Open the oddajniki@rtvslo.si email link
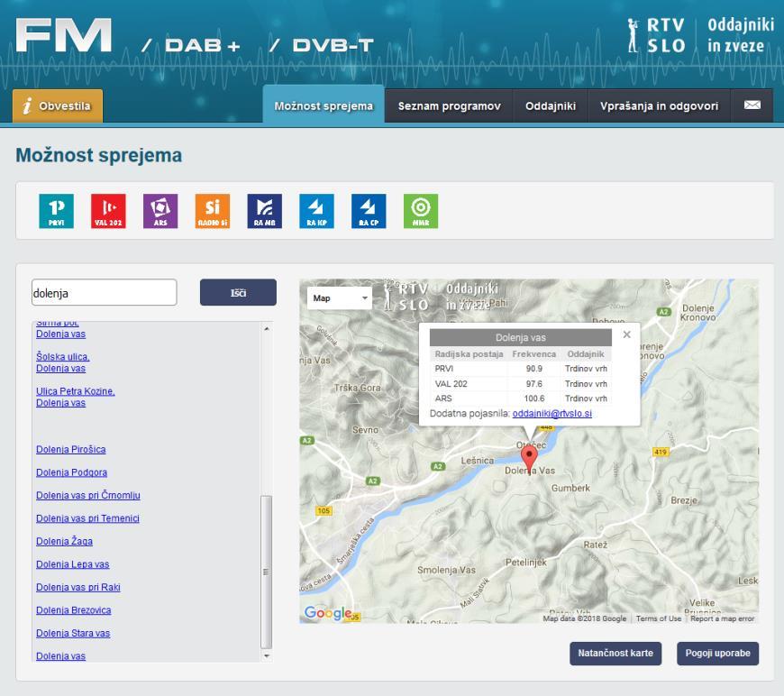The height and width of the screenshot is (696, 784). point(552,413)
